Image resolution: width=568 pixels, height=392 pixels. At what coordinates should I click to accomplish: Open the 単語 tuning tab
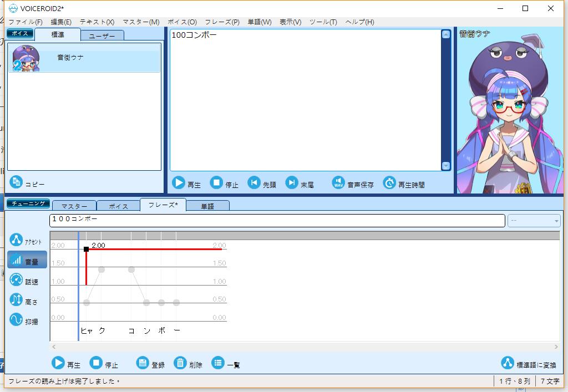(x=207, y=206)
